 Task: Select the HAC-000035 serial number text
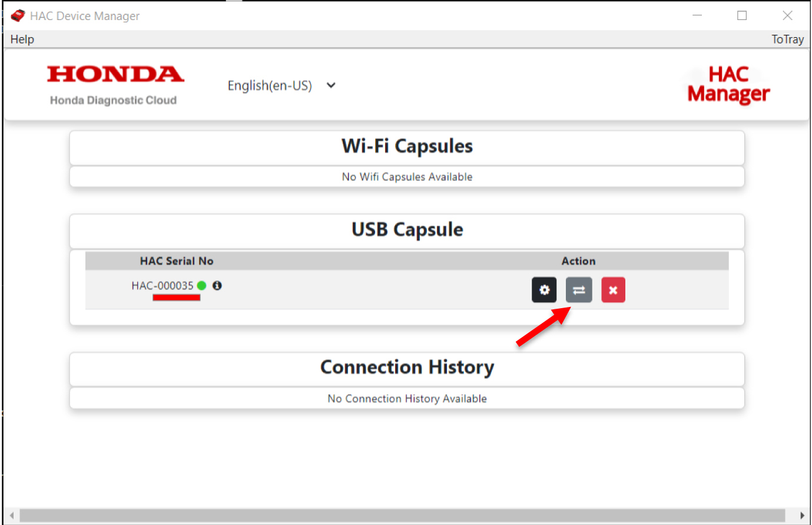[163, 286]
